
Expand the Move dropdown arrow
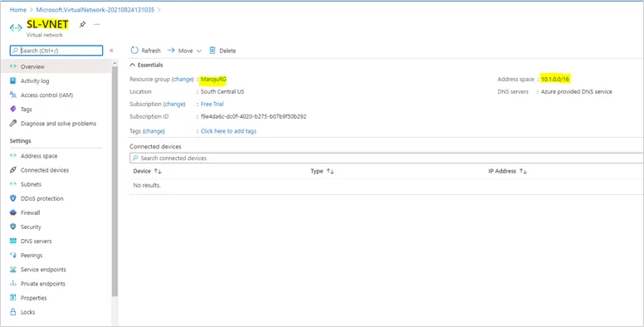point(199,51)
